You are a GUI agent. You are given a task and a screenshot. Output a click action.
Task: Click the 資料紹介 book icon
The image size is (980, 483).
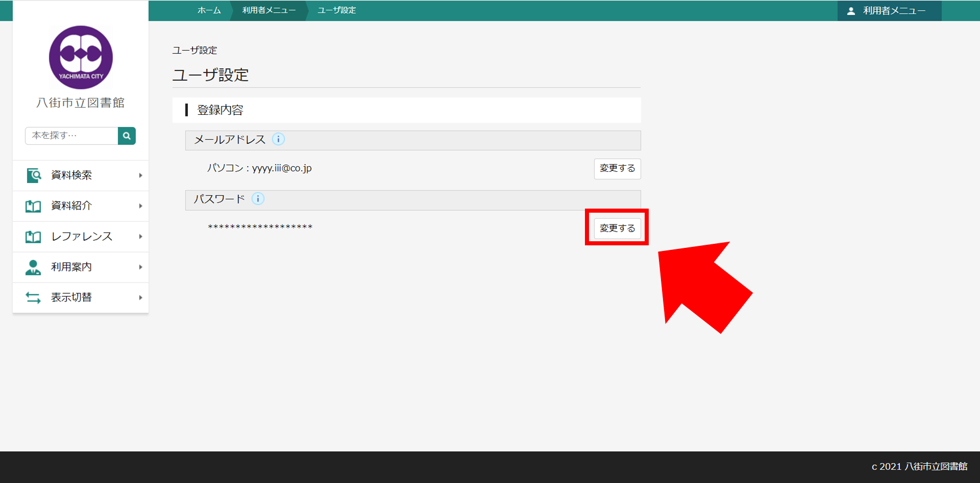33,206
